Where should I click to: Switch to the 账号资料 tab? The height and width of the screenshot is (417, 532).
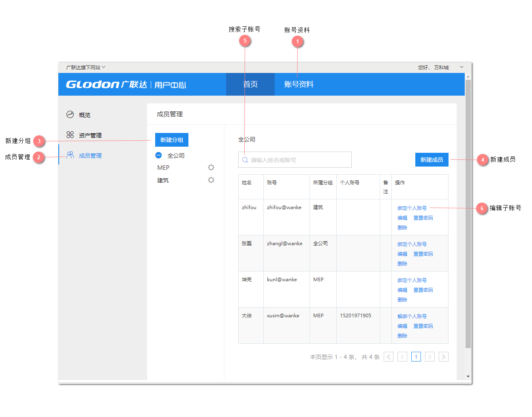tap(299, 84)
